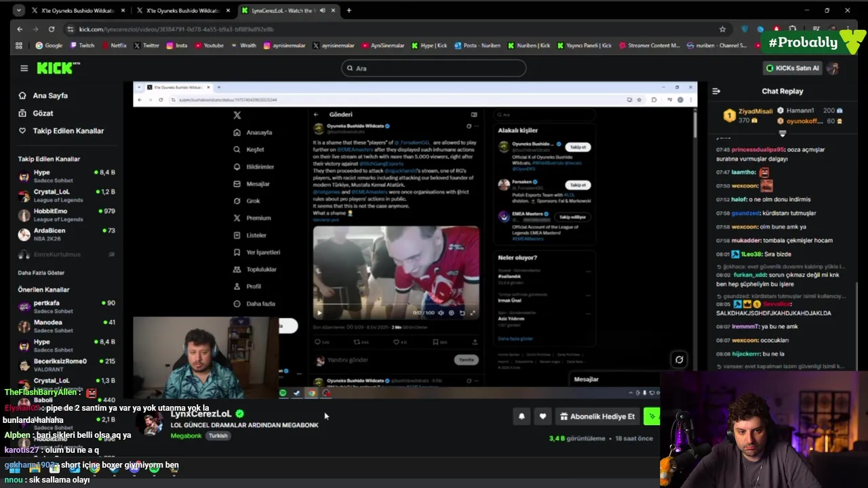Click 'Takip et' beside Forsaken
Screen dimensions: 868x488
tap(578, 184)
